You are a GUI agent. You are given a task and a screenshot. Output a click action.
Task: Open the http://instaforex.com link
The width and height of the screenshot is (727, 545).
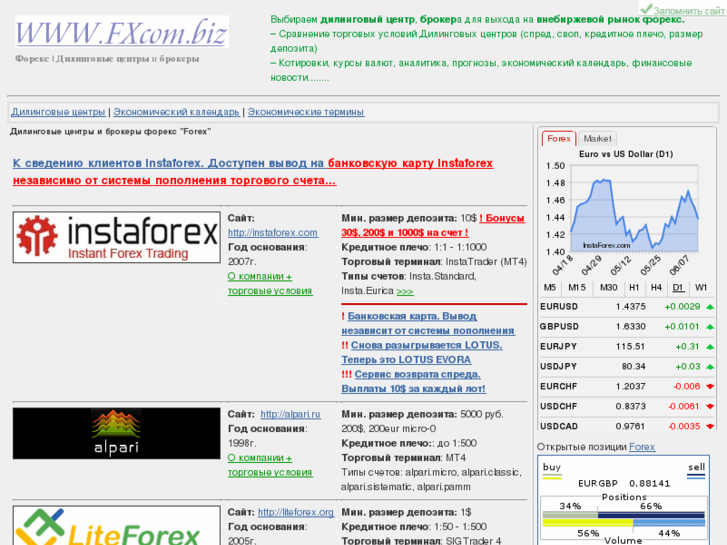(x=273, y=233)
